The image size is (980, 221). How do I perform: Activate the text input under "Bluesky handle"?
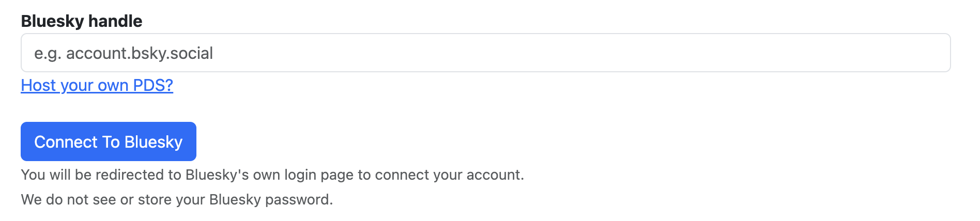point(485,53)
